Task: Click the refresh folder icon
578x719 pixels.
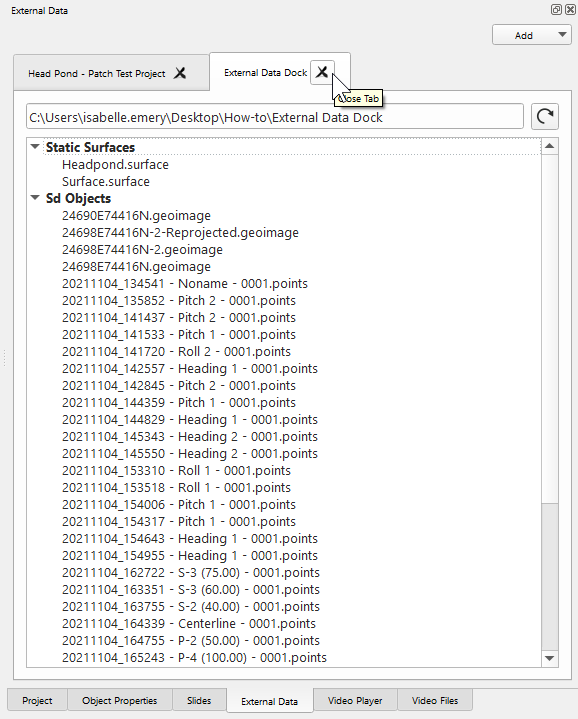Action: tap(545, 116)
